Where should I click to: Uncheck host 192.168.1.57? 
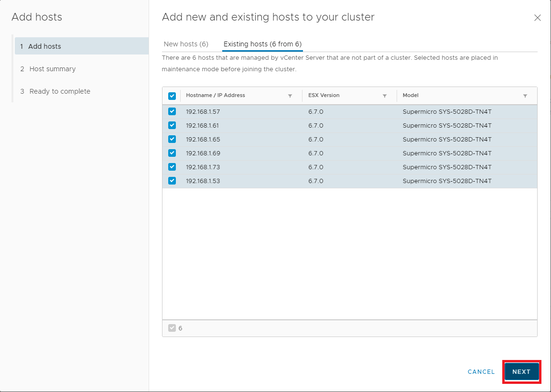(x=172, y=112)
